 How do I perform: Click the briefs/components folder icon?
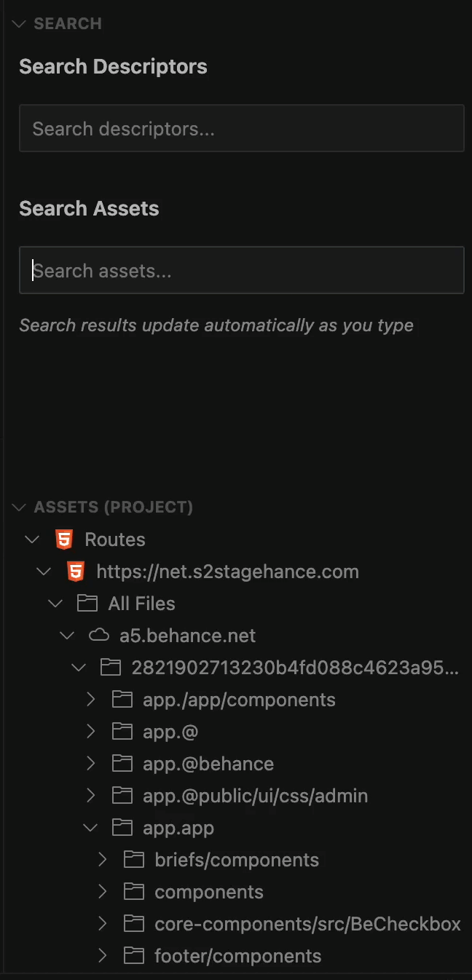coord(134,860)
